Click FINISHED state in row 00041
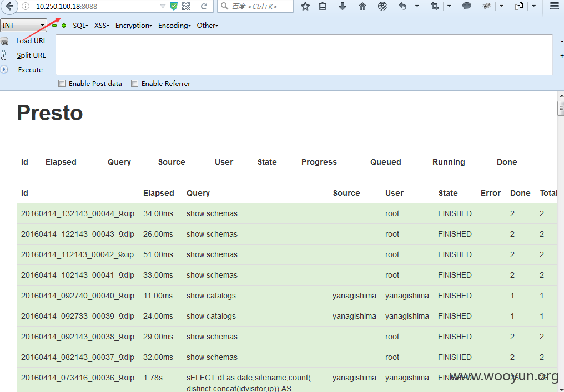Screen dimensions: 564x392 [455, 275]
